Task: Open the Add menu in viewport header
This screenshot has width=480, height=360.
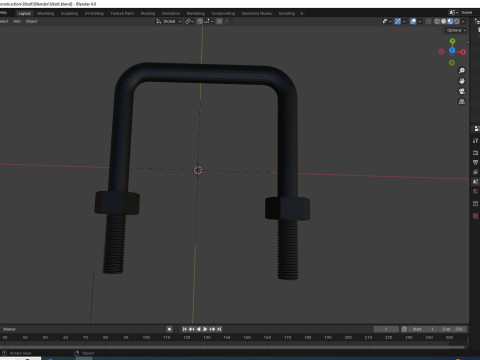Action: [x=17, y=21]
